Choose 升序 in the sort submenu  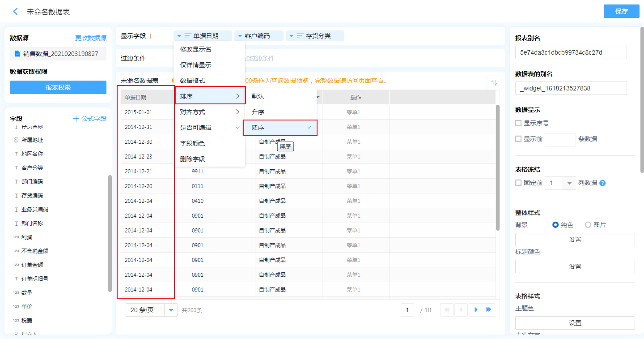coord(258,112)
